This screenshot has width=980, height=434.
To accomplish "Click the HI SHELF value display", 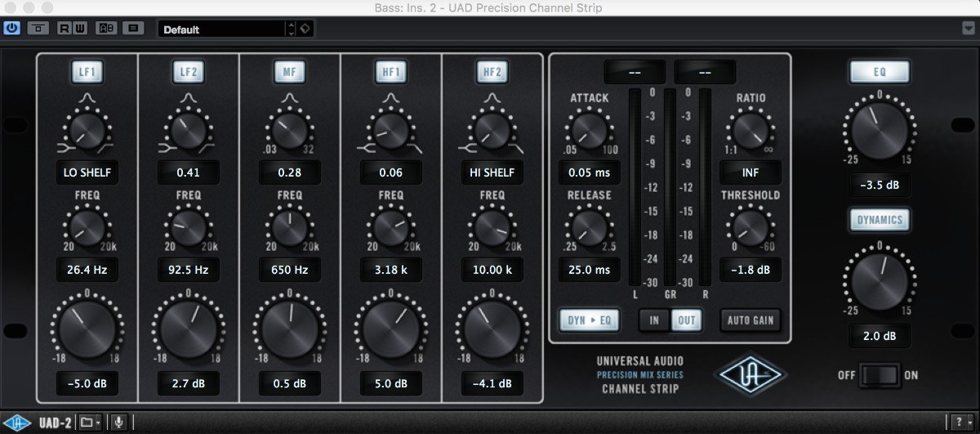I will (492, 172).
